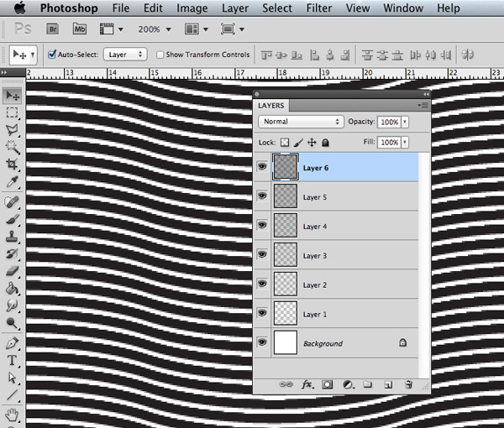The width and height of the screenshot is (504, 428).
Task: Hide Layer 3 using its eye icon
Action: [261, 255]
